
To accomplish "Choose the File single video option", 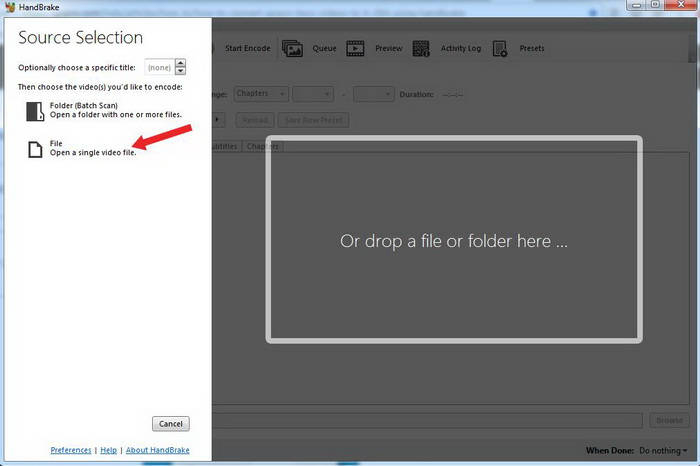I will click(x=82, y=148).
